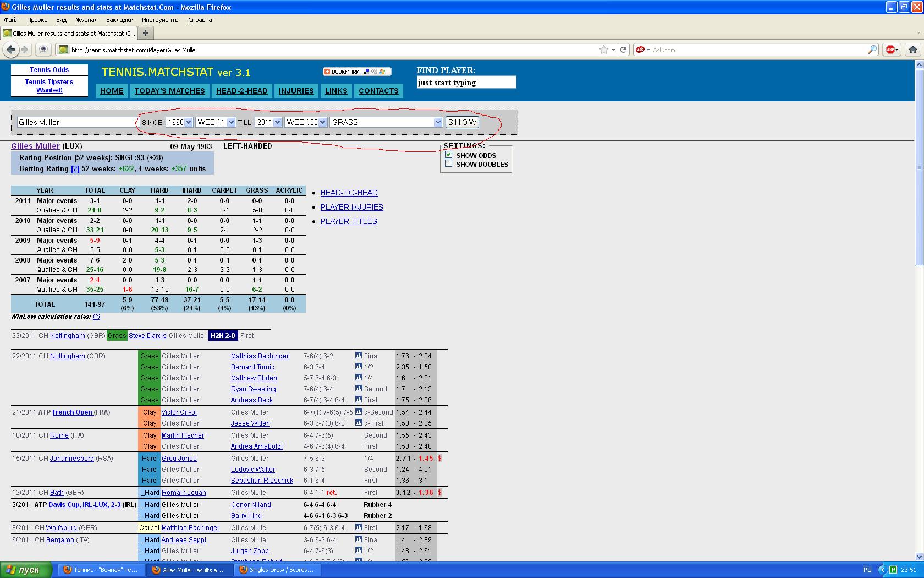The width and height of the screenshot is (924, 578).
Task: Open match stats icon for Victor Crivoi match
Action: [x=359, y=412]
